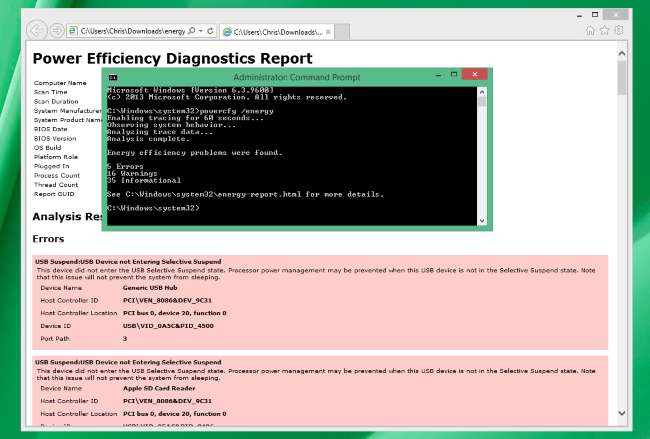Close the Administrator Command Prompt window
This screenshot has height=439, width=650.
pyautogui.click(x=475, y=74)
